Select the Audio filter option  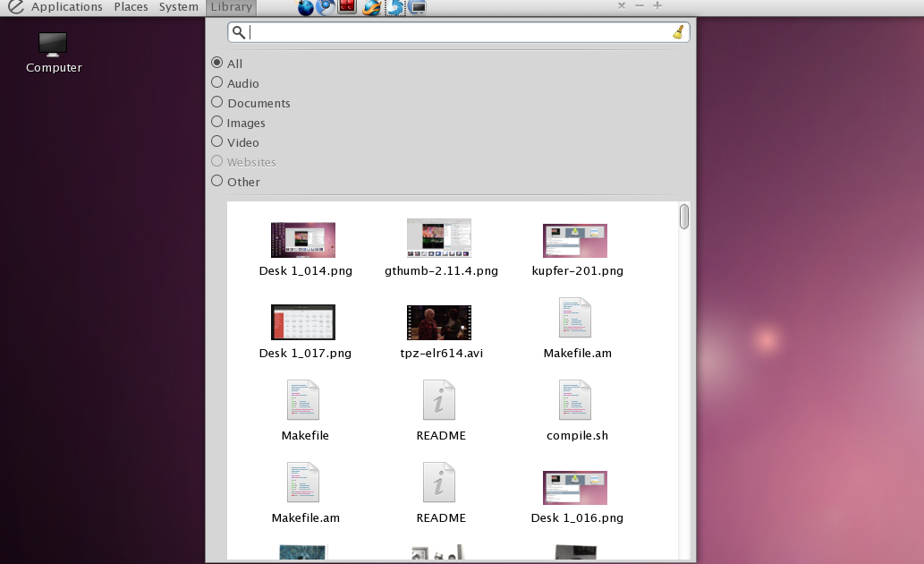point(216,82)
